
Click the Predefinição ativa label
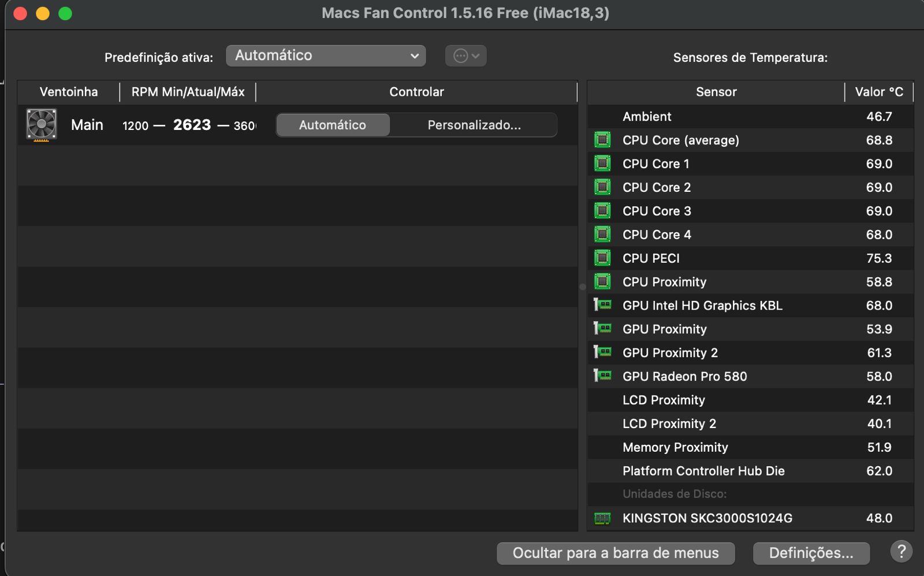point(159,58)
